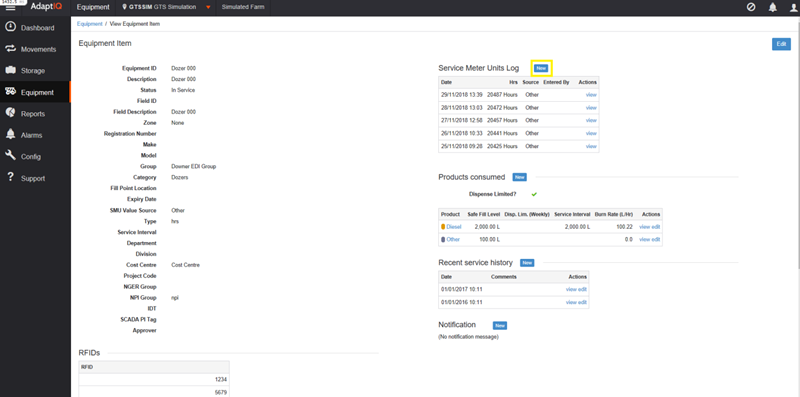View the 28/11/2018 13:03 SMU log entry
This screenshot has height=397, width=800.
pos(591,108)
